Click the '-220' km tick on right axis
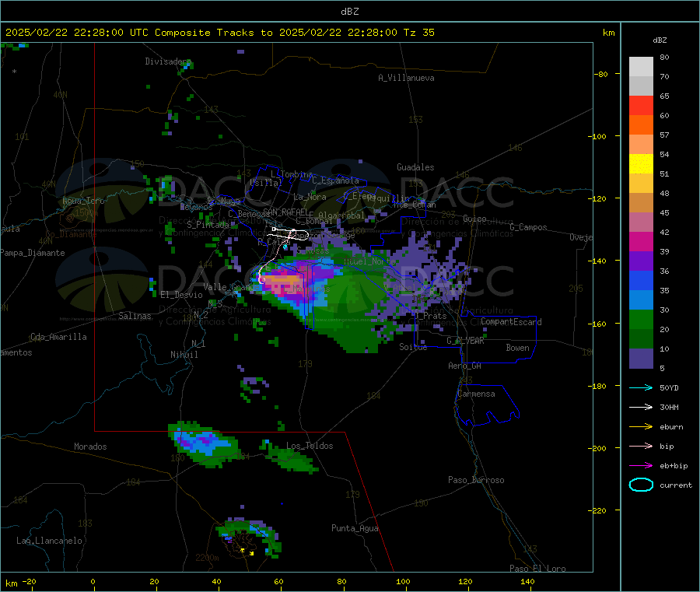Viewport: 700px width, 592px height. 599,511
